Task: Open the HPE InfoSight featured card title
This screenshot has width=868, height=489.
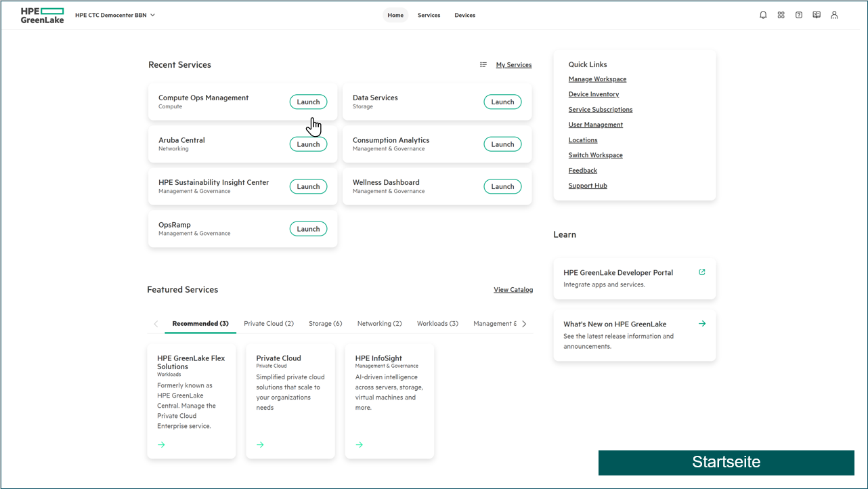Action: pos(378,358)
